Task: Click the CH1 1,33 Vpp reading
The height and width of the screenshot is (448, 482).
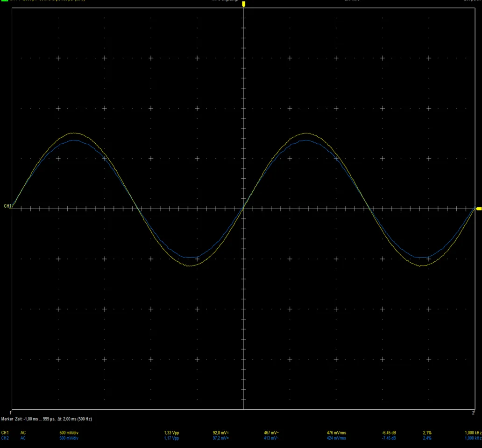Action: [x=171, y=433]
